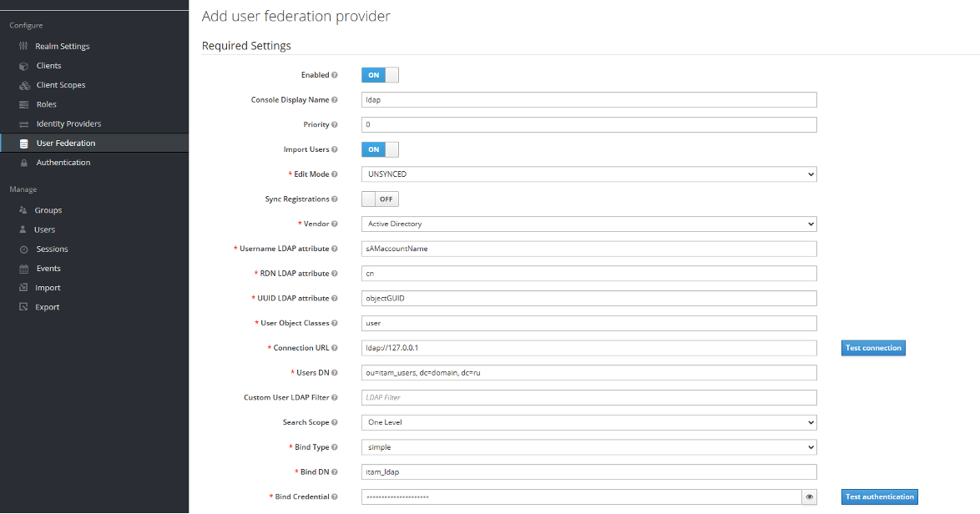Image resolution: width=980 pixels, height=514 pixels.
Task: Show the Bind Credential password with eye icon
Action: (810, 497)
